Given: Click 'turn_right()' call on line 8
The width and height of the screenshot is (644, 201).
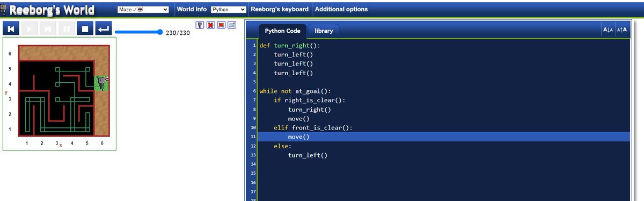Looking at the screenshot, I should pyautogui.click(x=310, y=110).
